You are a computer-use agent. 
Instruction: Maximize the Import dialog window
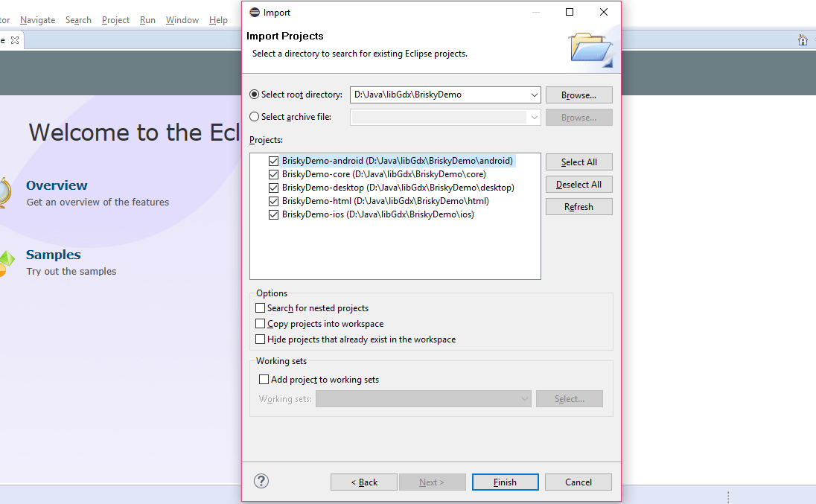click(570, 12)
